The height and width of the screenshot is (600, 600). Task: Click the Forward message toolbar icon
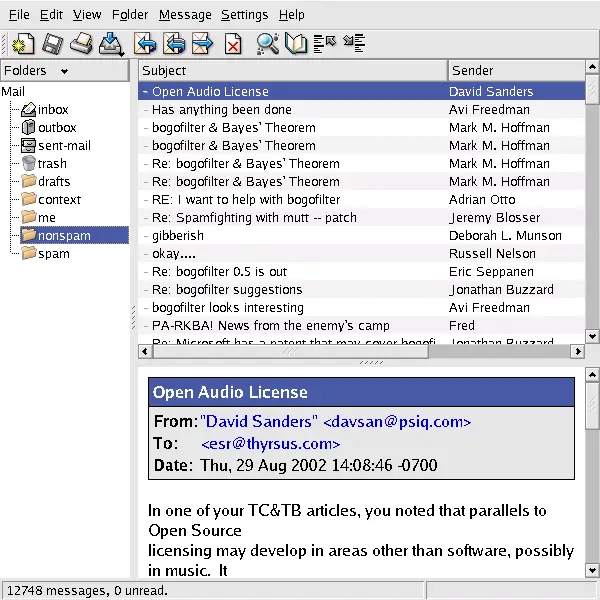point(203,43)
